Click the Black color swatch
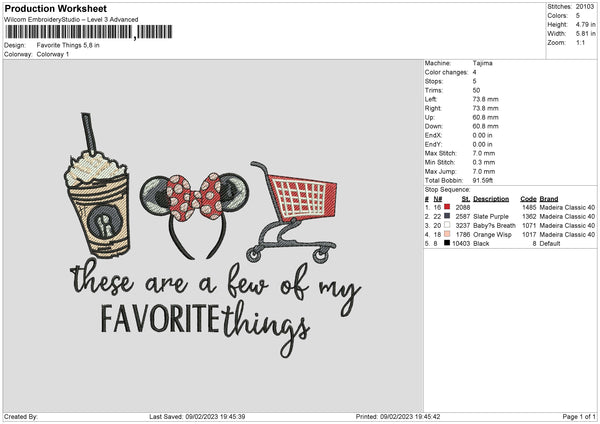This screenshot has width=600, height=424. tap(447, 243)
